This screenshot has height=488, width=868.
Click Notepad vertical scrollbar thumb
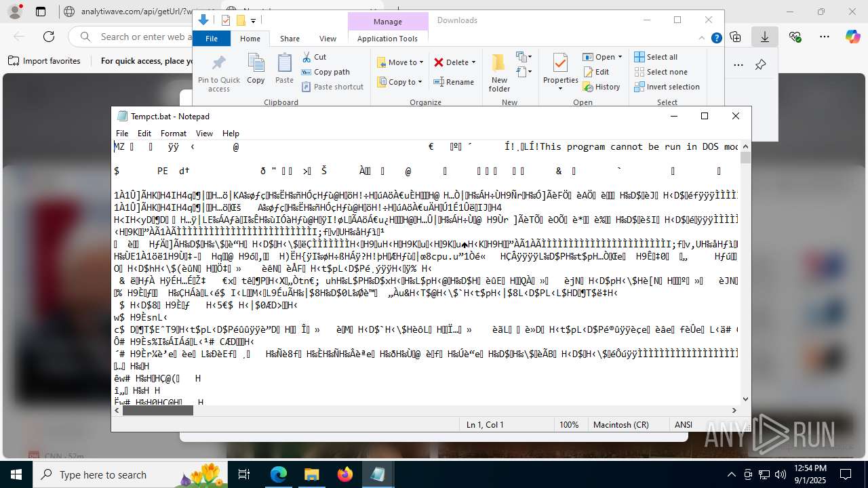[746, 158]
